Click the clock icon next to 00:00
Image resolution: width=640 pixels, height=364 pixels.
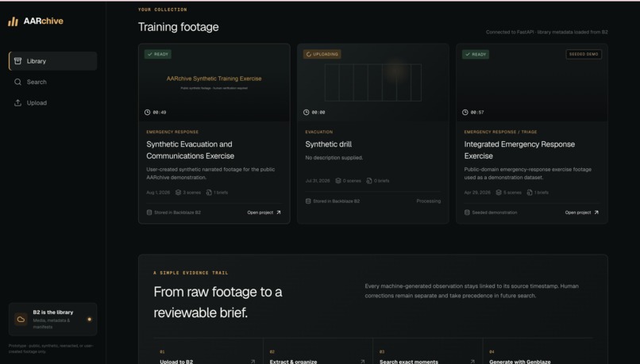point(307,112)
